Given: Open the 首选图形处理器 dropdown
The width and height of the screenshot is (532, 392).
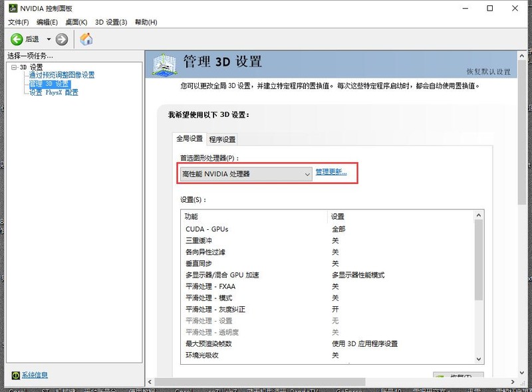Looking at the screenshot, I should coord(246,174).
